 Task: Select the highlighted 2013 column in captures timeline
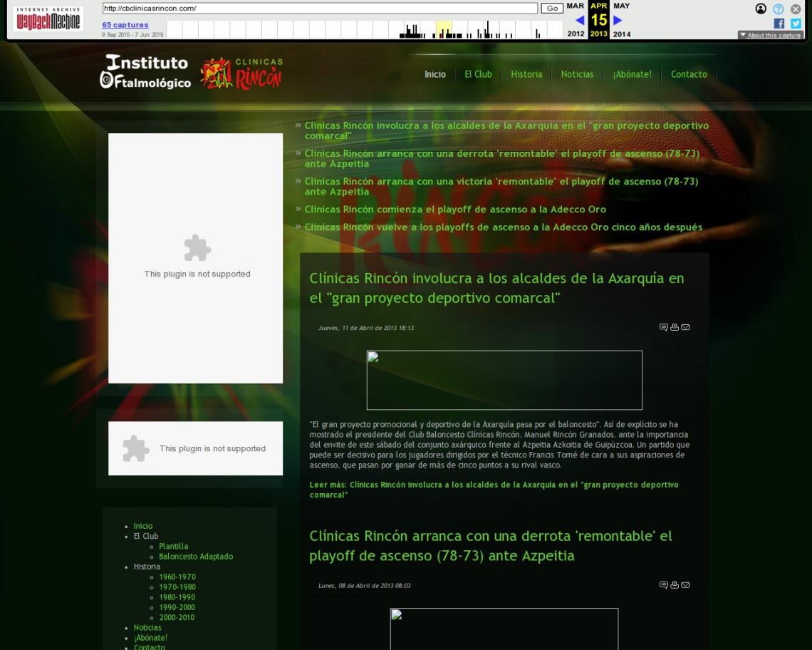(444, 29)
